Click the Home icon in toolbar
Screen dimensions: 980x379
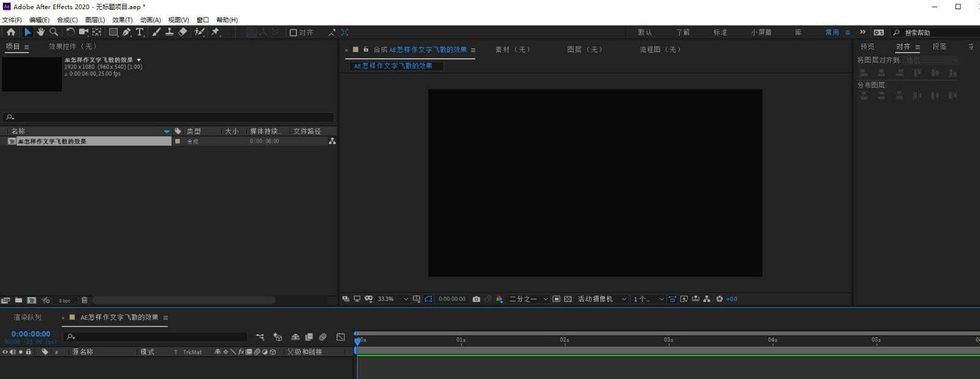10,32
